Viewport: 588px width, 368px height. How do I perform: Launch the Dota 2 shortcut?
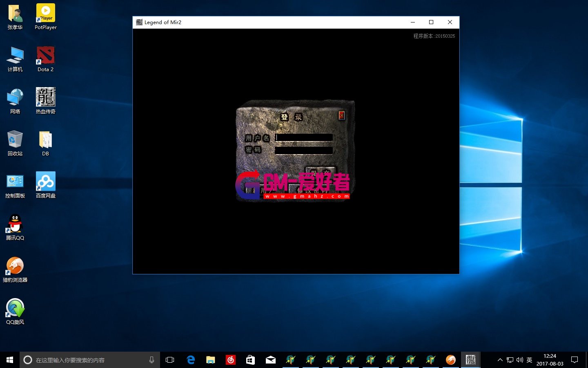45,59
